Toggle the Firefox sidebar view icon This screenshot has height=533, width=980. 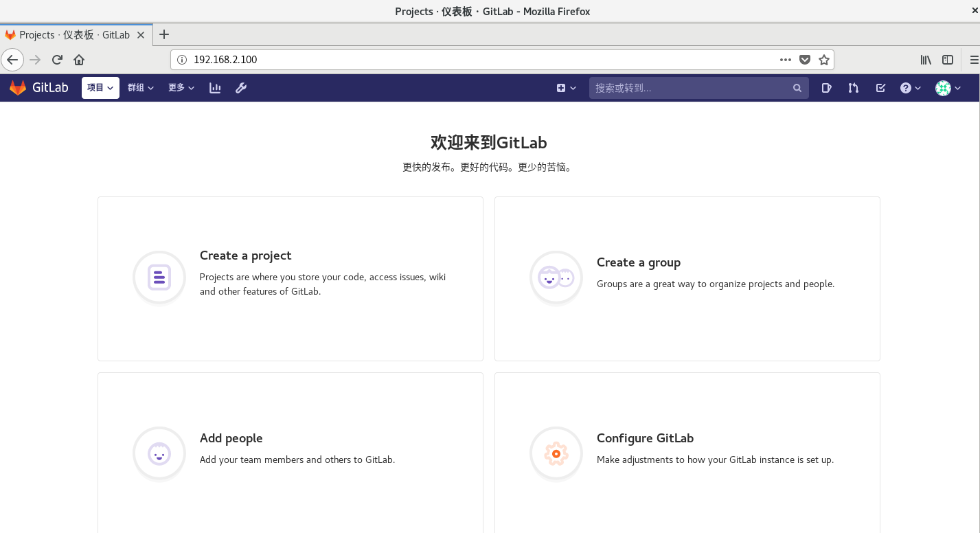pyautogui.click(x=948, y=60)
